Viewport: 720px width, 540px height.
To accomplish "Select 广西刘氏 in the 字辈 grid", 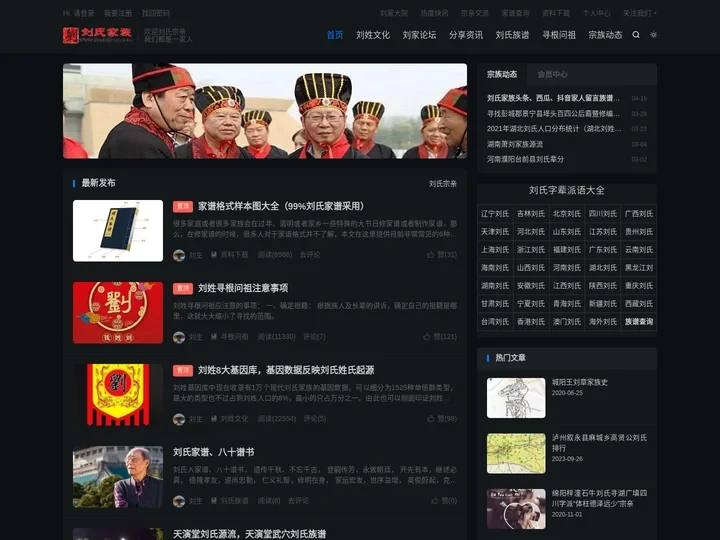I will coord(639,214).
